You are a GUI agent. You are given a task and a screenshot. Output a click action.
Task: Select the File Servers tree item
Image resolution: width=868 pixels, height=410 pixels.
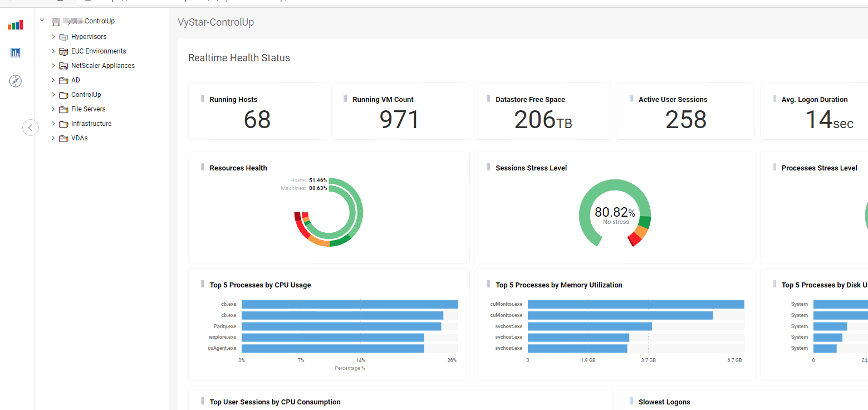[88, 109]
